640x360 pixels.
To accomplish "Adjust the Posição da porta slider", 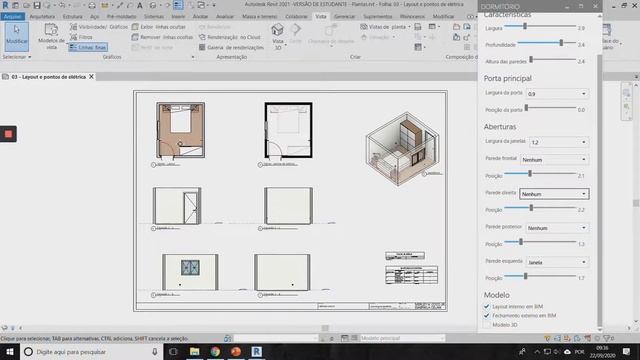I will click(x=550, y=108).
